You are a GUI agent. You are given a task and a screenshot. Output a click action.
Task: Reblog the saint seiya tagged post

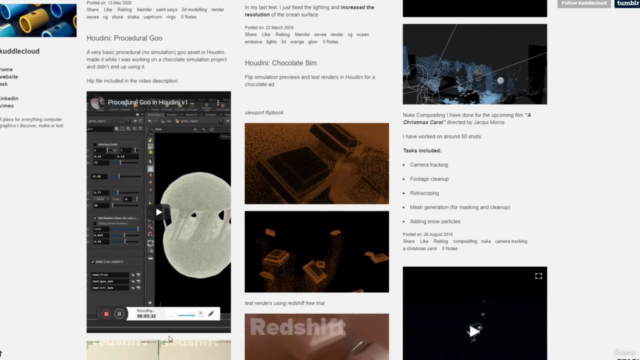(x=124, y=9)
